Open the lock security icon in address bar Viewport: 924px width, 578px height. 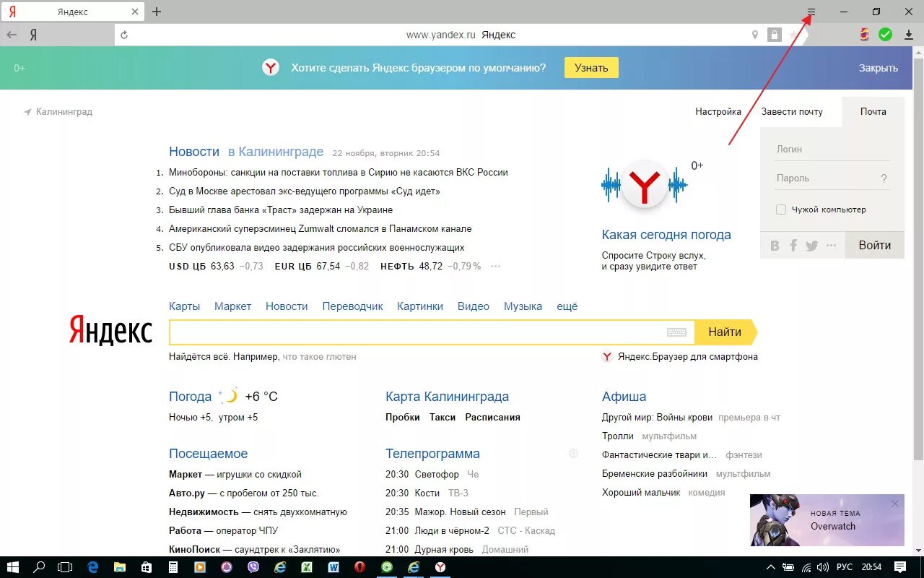pos(775,35)
